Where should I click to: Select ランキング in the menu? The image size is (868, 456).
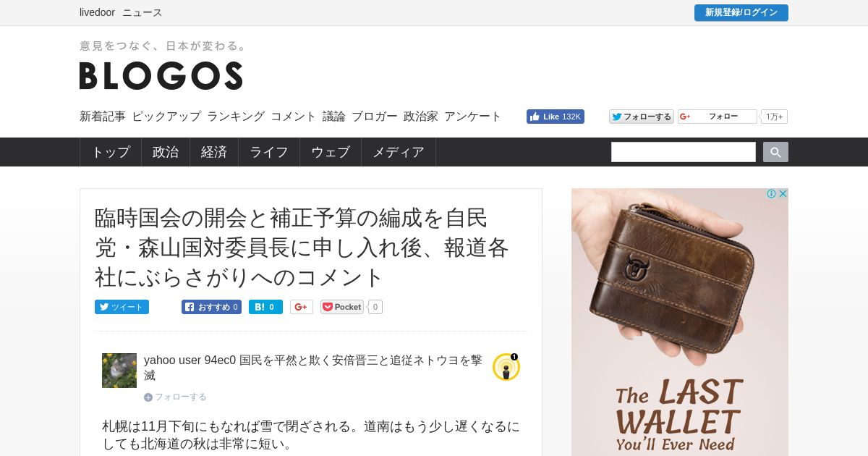point(236,117)
